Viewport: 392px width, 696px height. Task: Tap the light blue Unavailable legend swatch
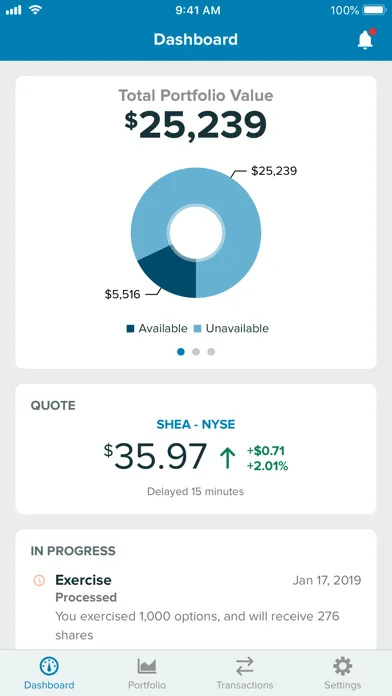tap(198, 329)
